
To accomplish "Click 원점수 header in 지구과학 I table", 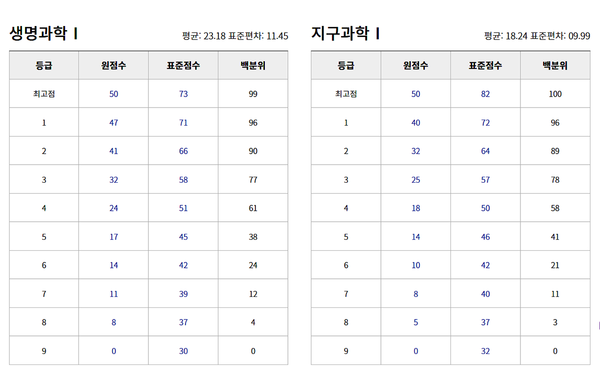I will click(x=416, y=65).
